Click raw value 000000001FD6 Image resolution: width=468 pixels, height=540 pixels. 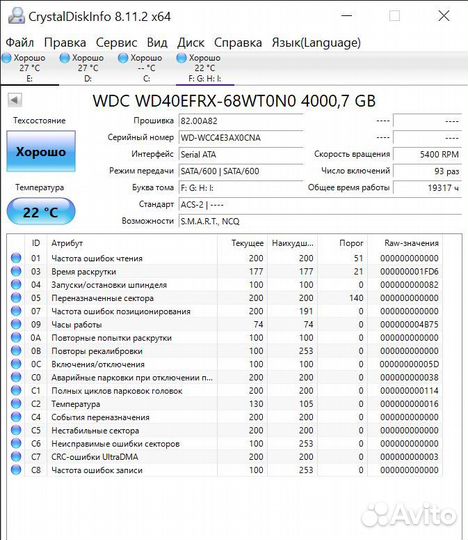coord(409,271)
